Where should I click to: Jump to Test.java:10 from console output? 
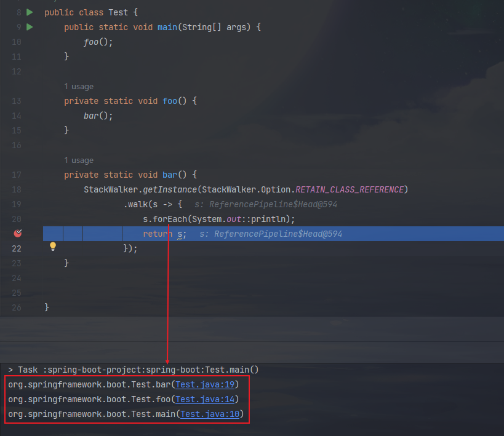pos(210,414)
